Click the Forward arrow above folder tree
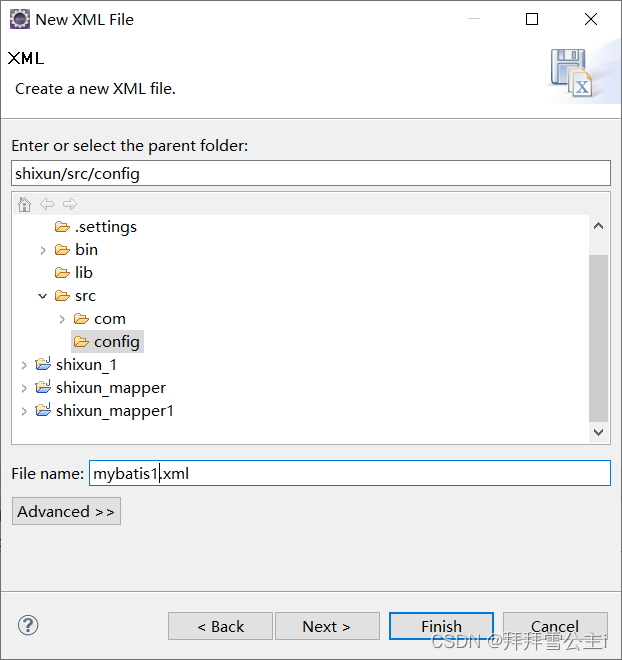This screenshot has width=622, height=660. tap(69, 204)
